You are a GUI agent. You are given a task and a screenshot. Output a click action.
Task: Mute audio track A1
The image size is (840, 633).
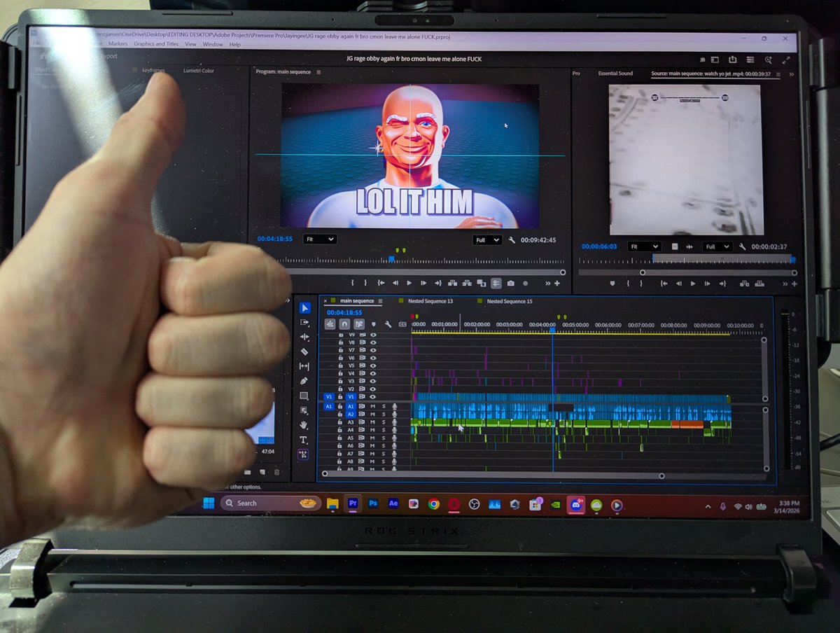[373, 406]
